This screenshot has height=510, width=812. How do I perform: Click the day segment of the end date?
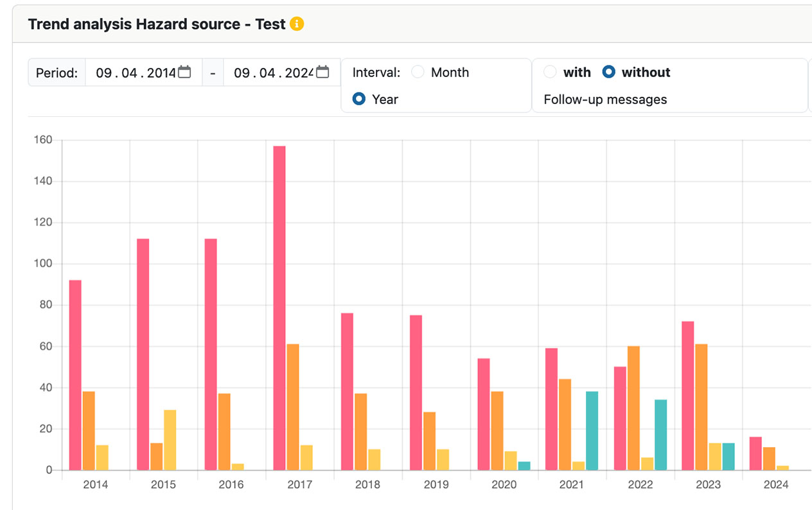click(242, 73)
